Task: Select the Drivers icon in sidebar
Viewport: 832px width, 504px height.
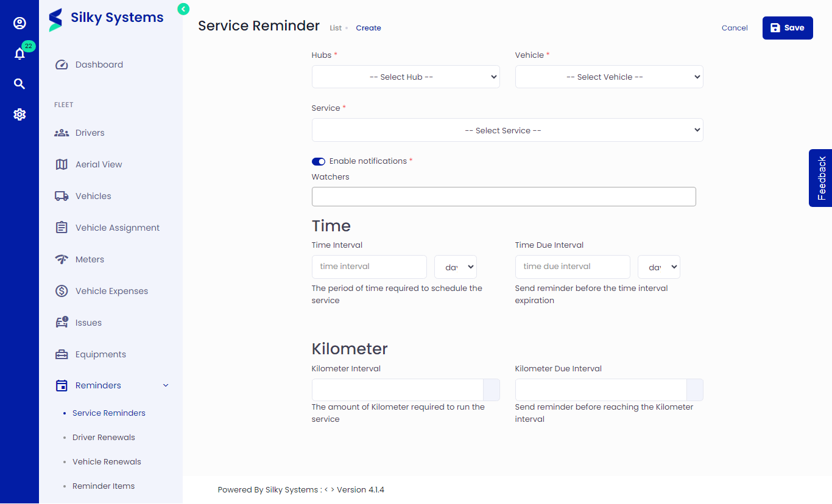Action: click(x=61, y=132)
